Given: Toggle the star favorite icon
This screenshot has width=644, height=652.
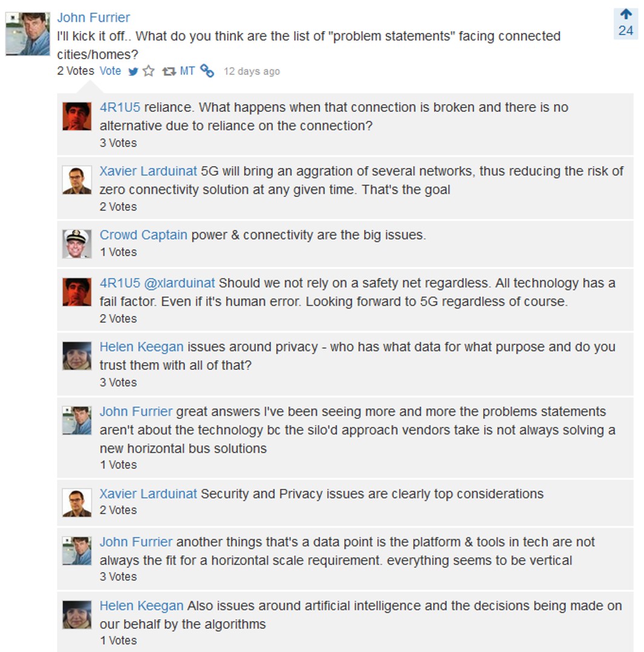Looking at the screenshot, I should point(149,71).
